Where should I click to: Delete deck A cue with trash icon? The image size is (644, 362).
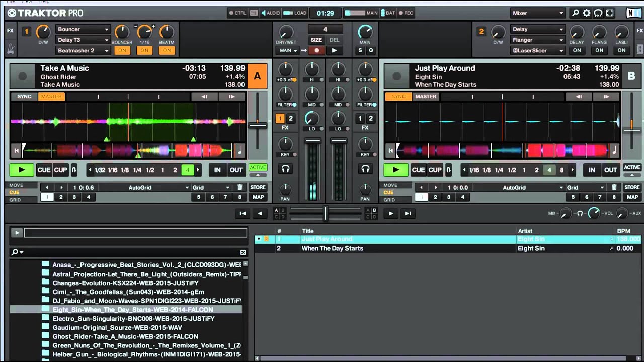coord(240,187)
